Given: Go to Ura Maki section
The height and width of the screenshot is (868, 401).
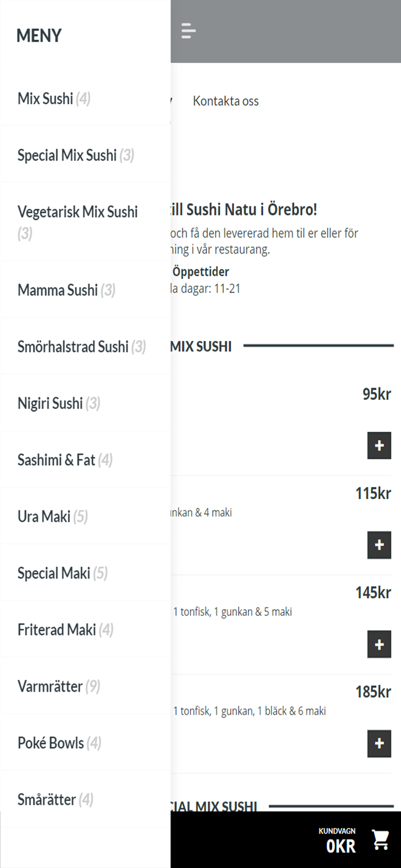Looking at the screenshot, I should [x=86, y=516].
